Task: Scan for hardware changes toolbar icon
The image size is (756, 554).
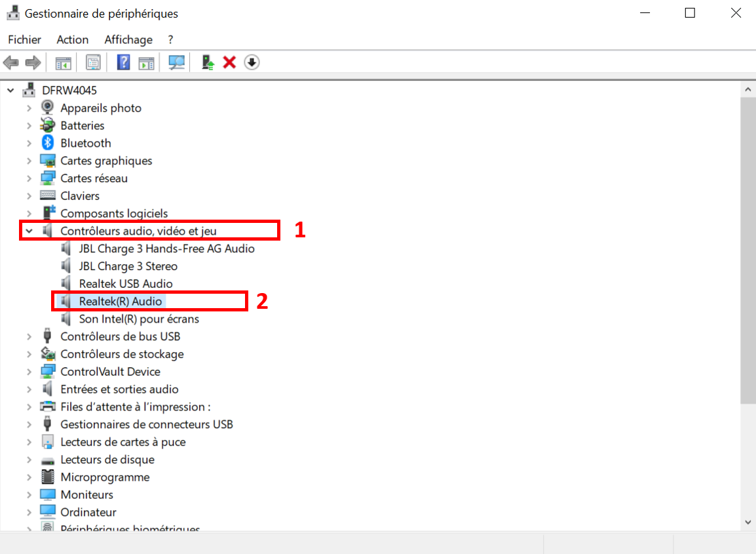Action: pos(176,62)
